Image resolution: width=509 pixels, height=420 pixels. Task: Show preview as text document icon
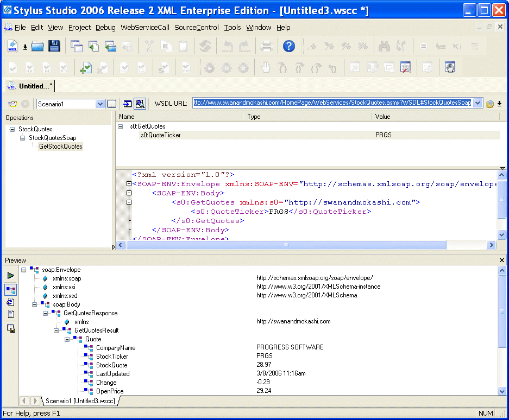point(11,314)
